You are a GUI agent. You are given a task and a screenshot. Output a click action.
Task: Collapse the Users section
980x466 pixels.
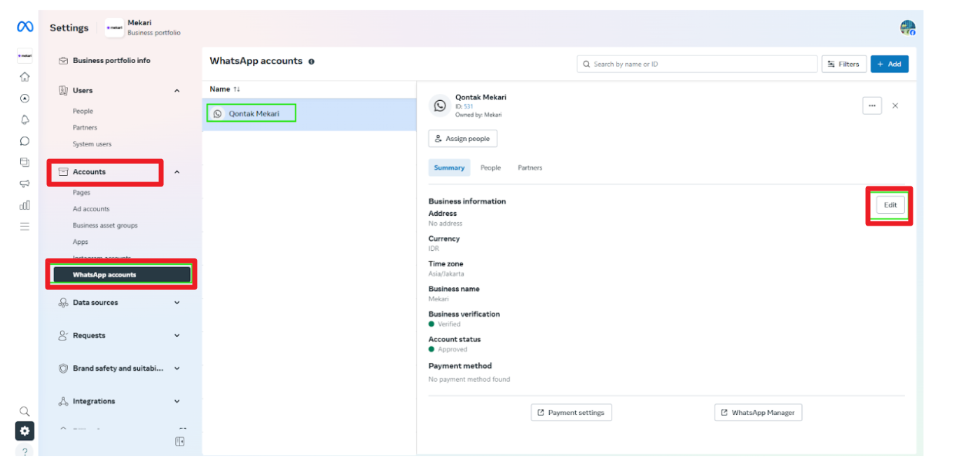[177, 90]
